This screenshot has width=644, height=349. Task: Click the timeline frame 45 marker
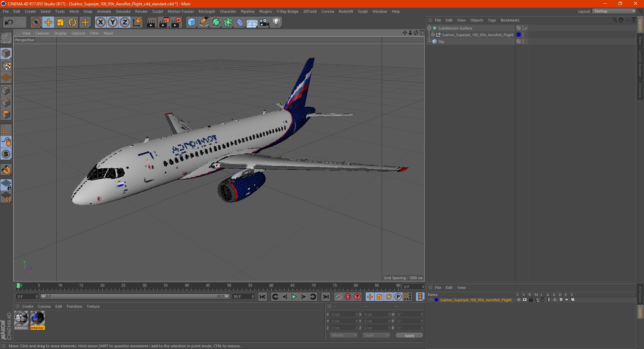[208, 286]
